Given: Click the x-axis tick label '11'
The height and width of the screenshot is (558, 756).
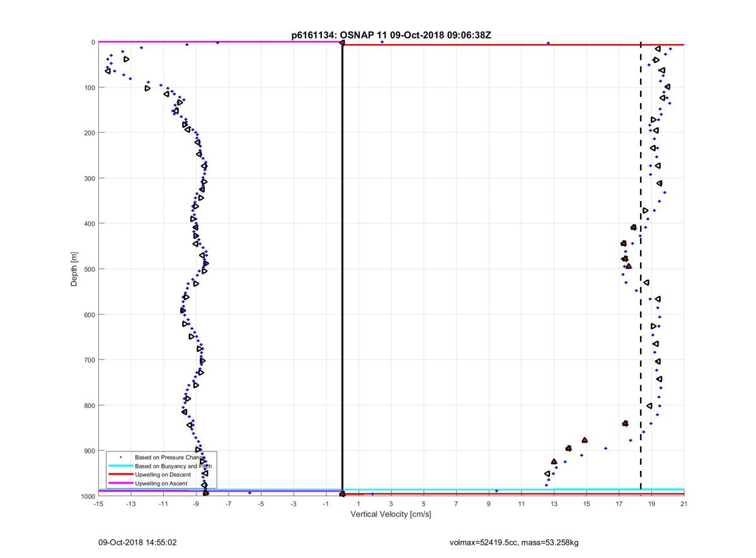Looking at the screenshot, I should [522, 504].
